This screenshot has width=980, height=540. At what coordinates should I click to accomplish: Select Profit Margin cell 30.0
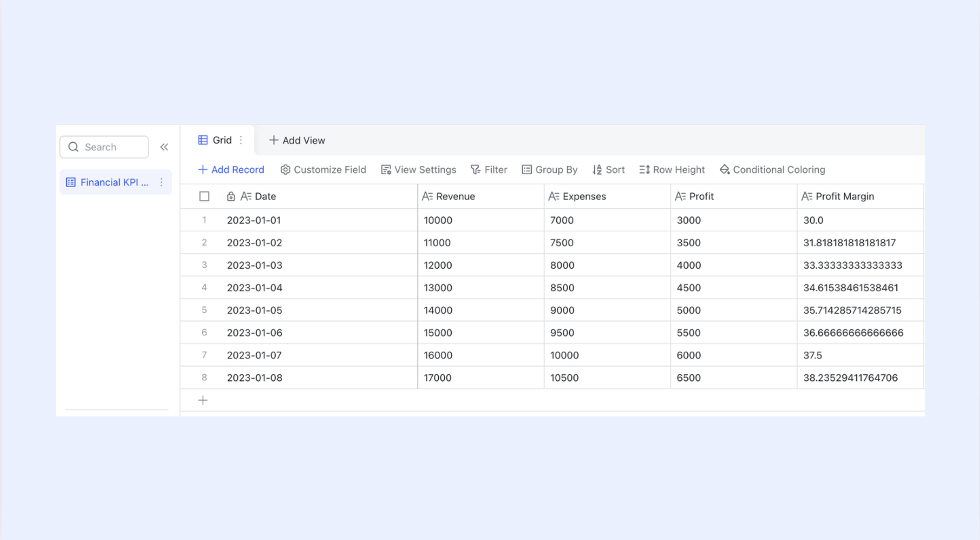(861, 220)
